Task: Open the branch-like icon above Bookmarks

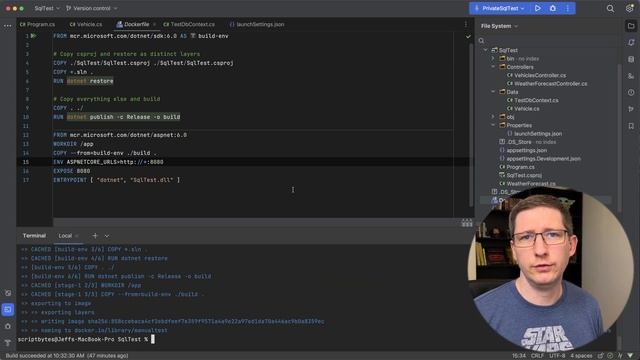Action: (631, 109)
